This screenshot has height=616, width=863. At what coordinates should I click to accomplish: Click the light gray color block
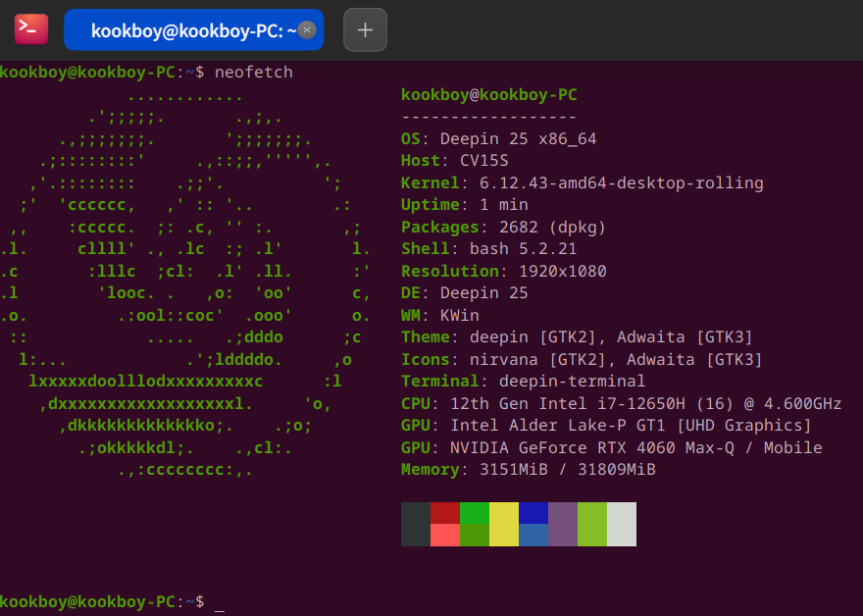622,524
